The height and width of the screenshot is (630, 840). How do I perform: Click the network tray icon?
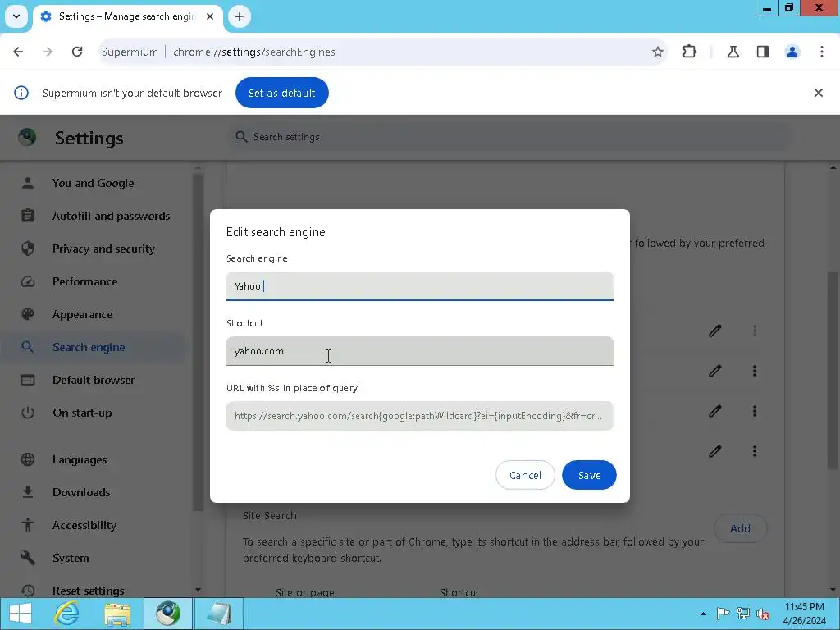(742, 614)
